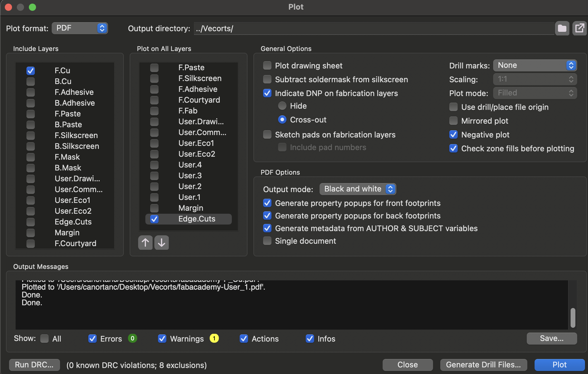Enable B.Cu layer in Include Layers
The image size is (588, 374).
(x=31, y=81)
